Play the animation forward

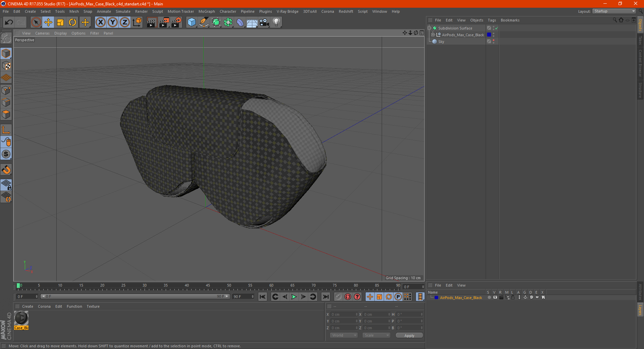tap(294, 297)
